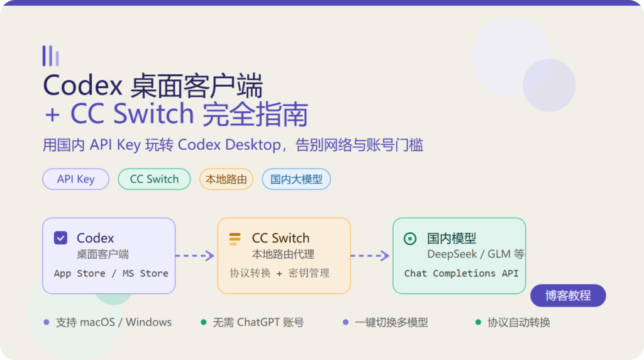The height and width of the screenshot is (360, 644).
Task: Open the CC Switch 本地路由代理 card
Action: (x=284, y=256)
